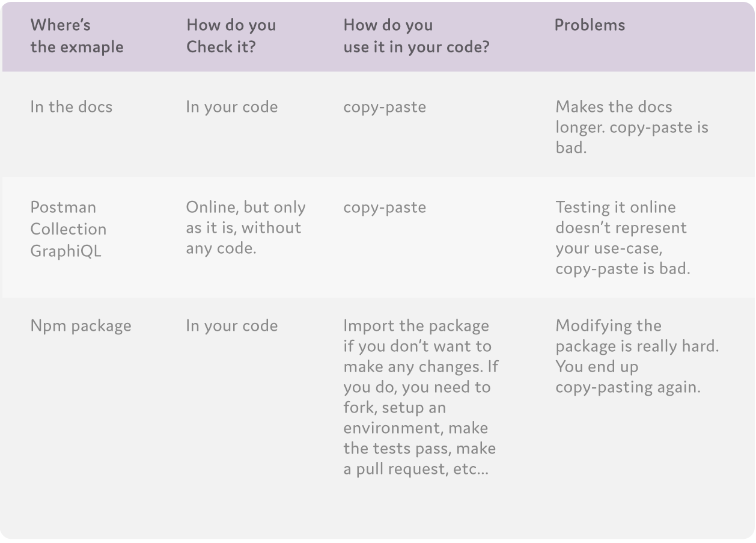Click the "Where's the exmaple" column header
This screenshot has width=756, height=543.
77,36
